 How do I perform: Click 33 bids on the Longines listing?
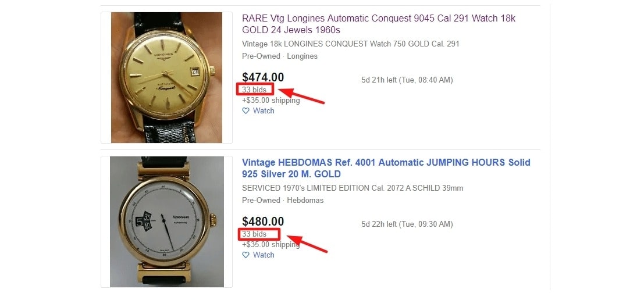point(254,90)
